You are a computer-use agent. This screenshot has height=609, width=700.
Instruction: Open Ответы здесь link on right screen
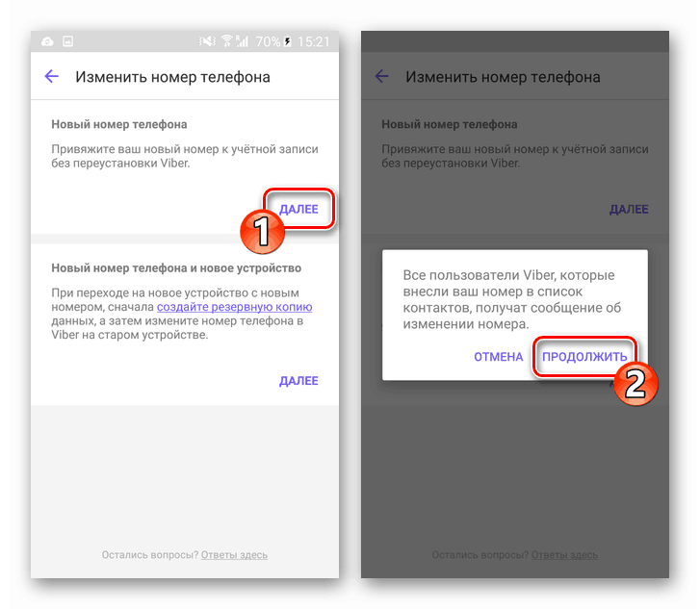tap(564, 554)
